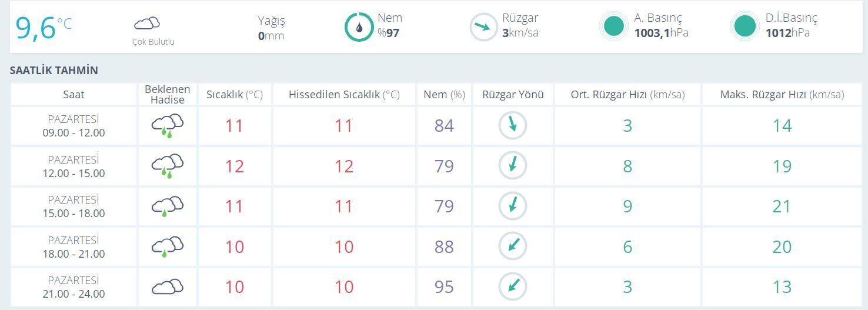Screen dimensions: 868x310
Task: Click the wind direction compass in the 09.00 row
Action: tap(513, 126)
